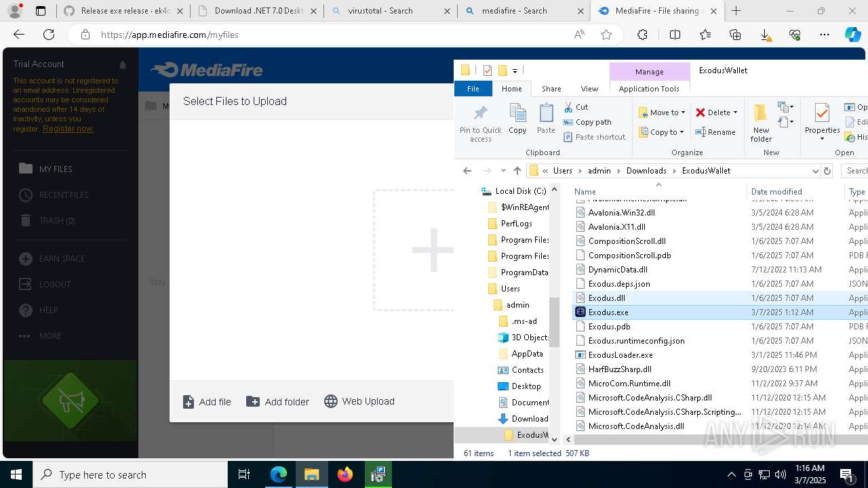This screenshot has height=488, width=868.
Task: Refresh the MediaFire page in browser
Action: coord(49,35)
